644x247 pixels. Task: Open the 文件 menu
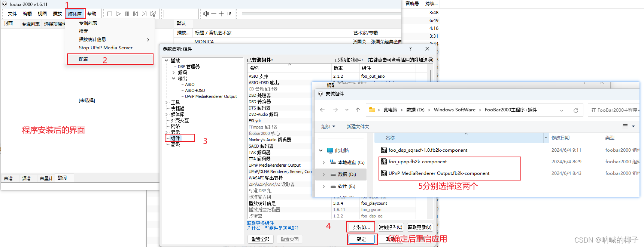click(12, 14)
